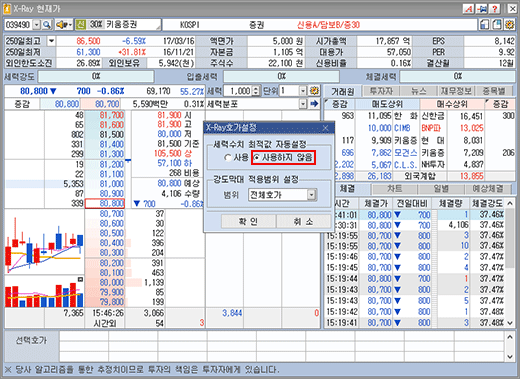Open the 범위 전체호가 combo box
Viewport: 520px width, 379px height.
coord(283,195)
